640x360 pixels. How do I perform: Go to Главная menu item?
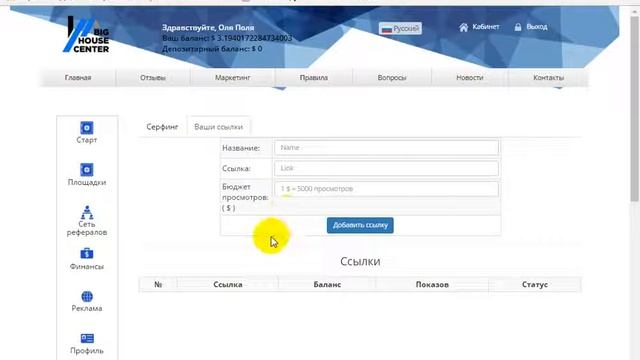pyautogui.click(x=78, y=78)
